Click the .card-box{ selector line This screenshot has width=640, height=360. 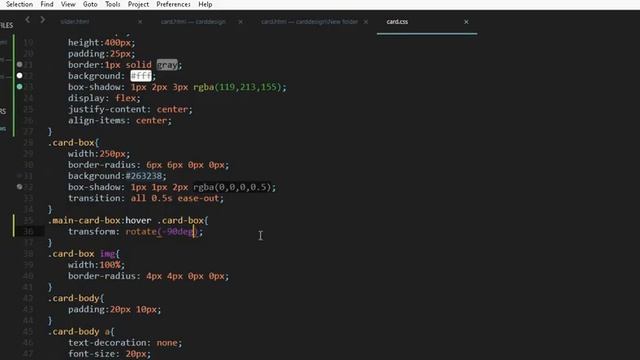click(73, 143)
